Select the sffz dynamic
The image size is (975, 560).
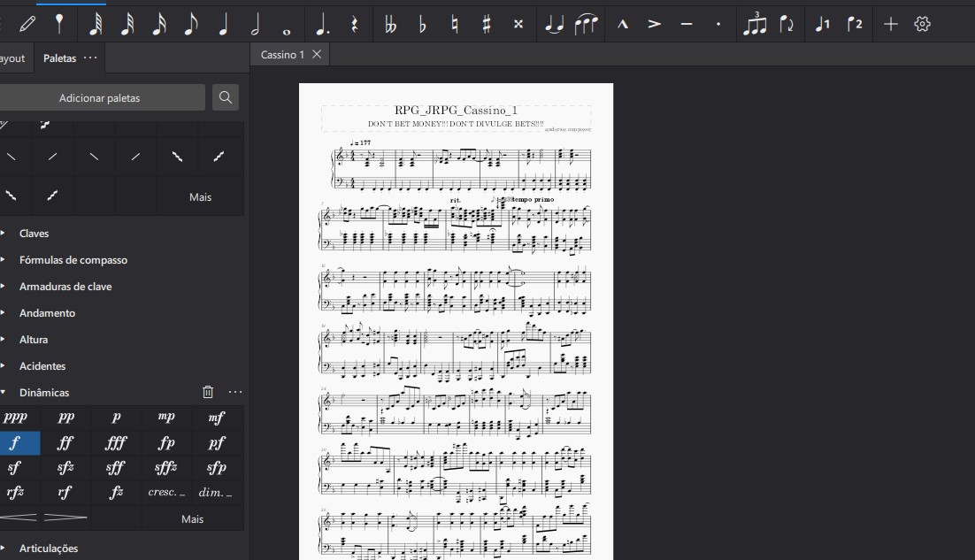(x=166, y=467)
